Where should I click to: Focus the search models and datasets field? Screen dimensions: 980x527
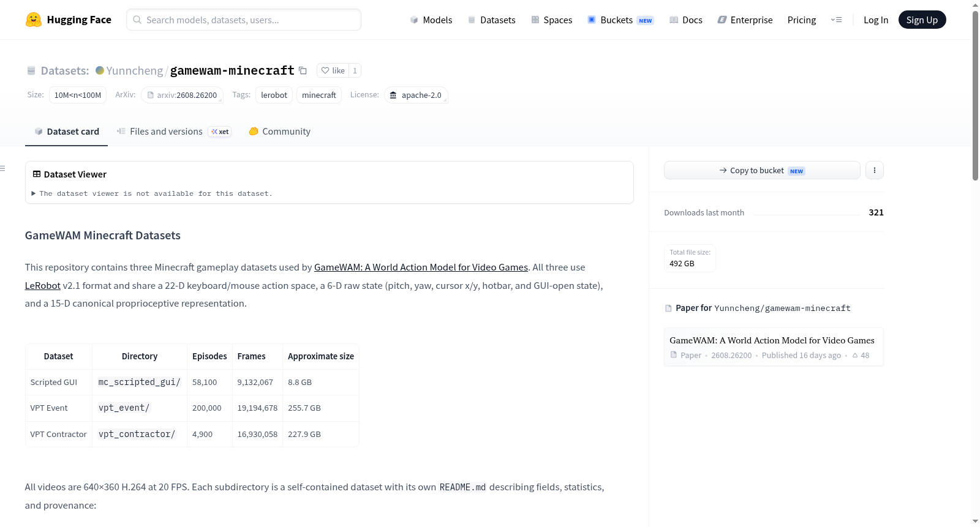244,20
